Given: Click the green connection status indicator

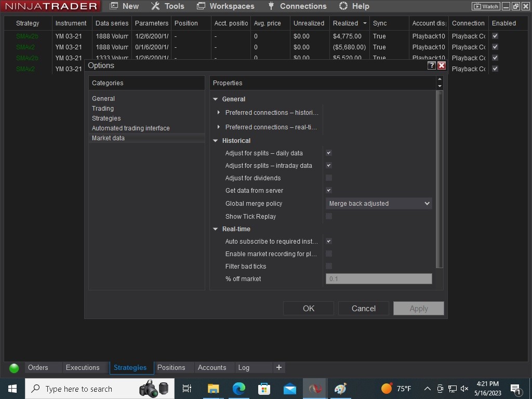Looking at the screenshot, I should point(14,368).
